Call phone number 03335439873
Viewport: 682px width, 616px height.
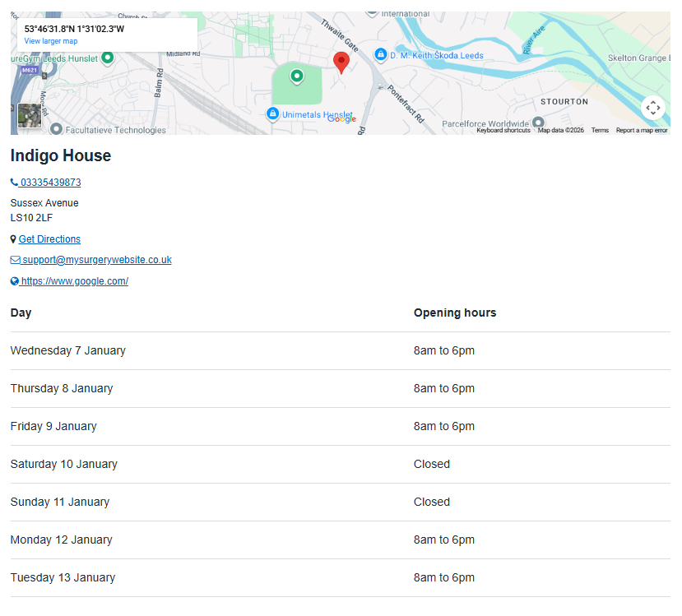46,183
